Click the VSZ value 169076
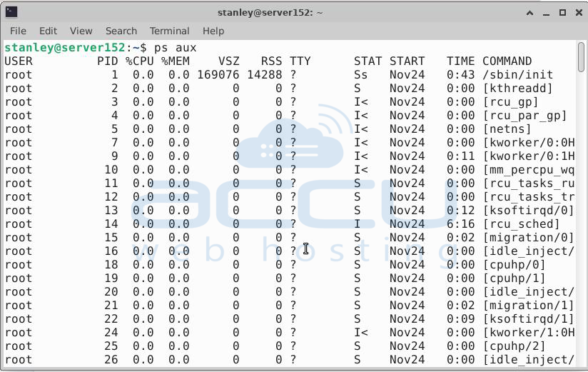Viewport: 588px width, 372px height. pos(218,75)
